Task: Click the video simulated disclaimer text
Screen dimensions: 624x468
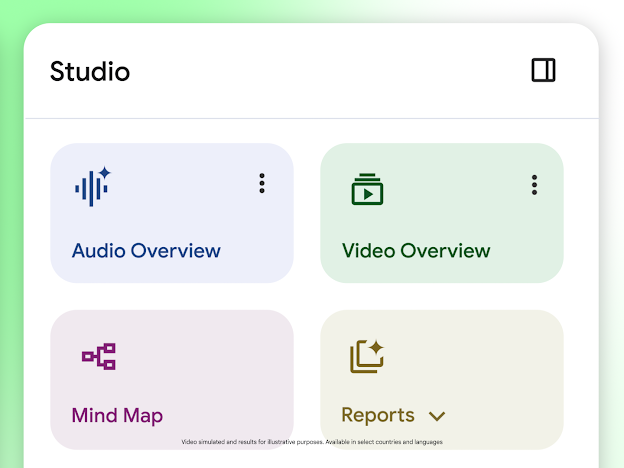Action: 312,441
